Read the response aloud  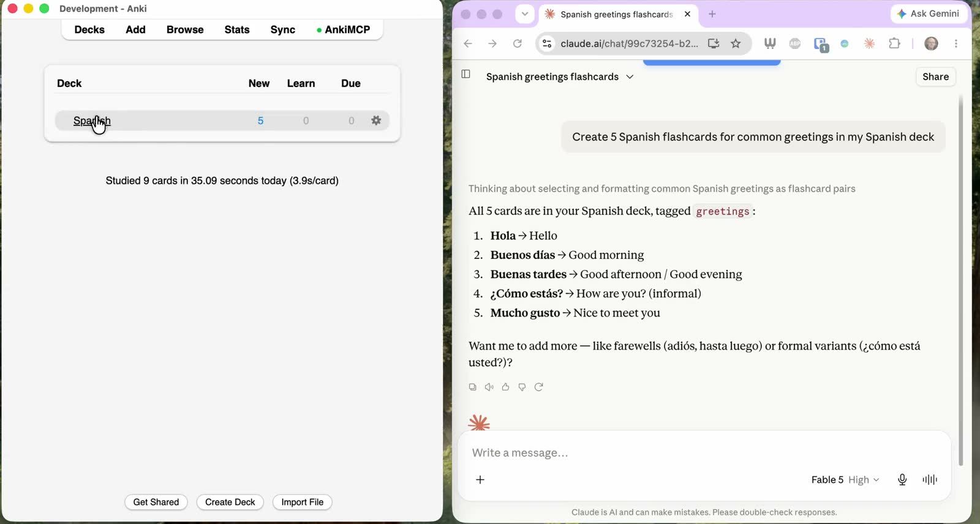click(x=489, y=387)
